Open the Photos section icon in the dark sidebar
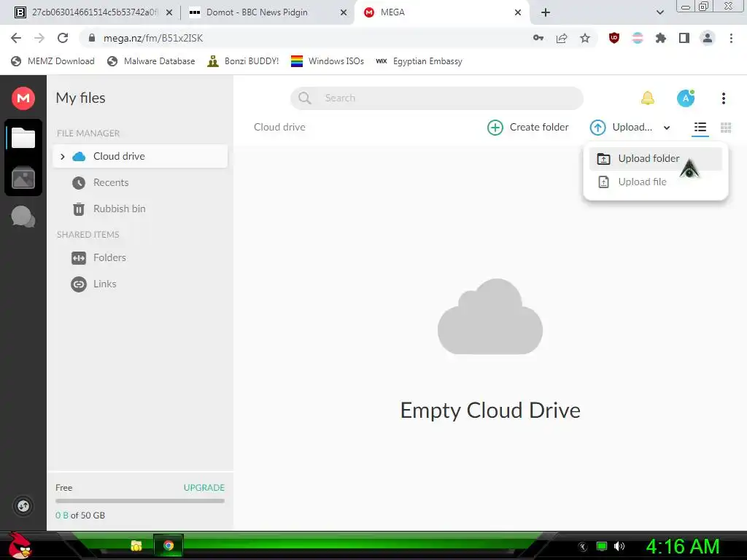Image resolution: width=747 pixels, height=560 pixels. click(23, 178)
